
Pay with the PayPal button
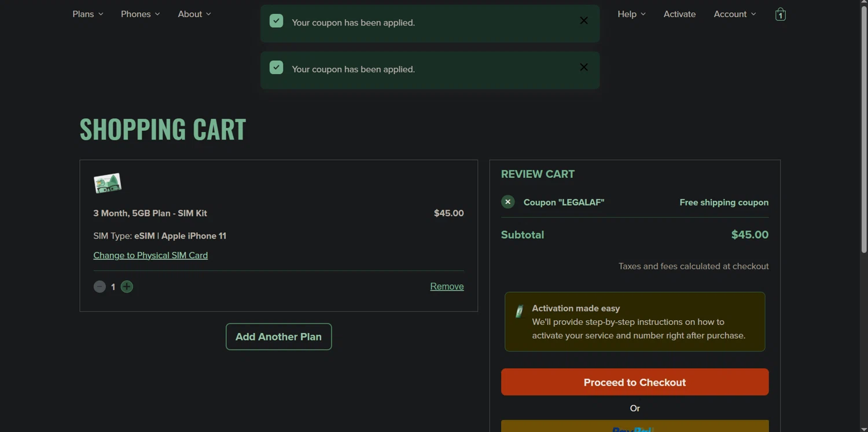pyautogui.click(x=635, y=426)
